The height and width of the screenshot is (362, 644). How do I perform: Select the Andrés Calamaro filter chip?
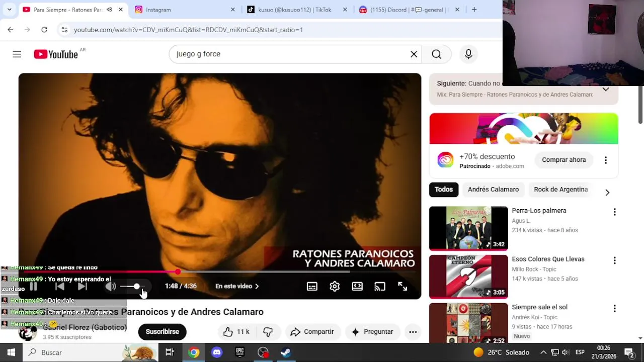(493, 190)
